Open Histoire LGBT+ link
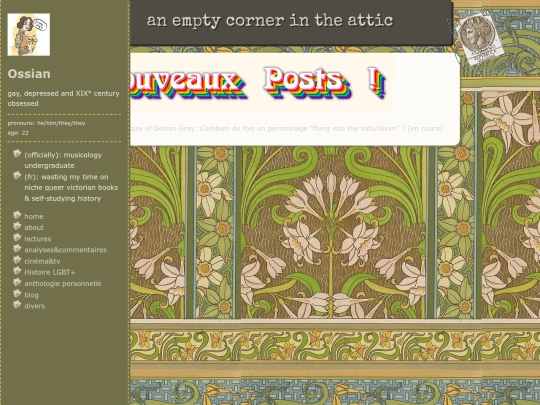The width and height of the screenshot is (540, 405). pyautogui.click(x=50, y=272)
